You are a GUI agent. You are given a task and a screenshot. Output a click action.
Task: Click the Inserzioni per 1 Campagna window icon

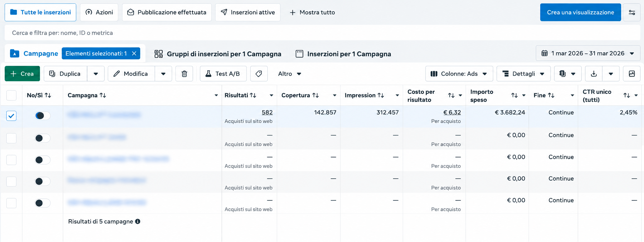[x=299, y=54]
